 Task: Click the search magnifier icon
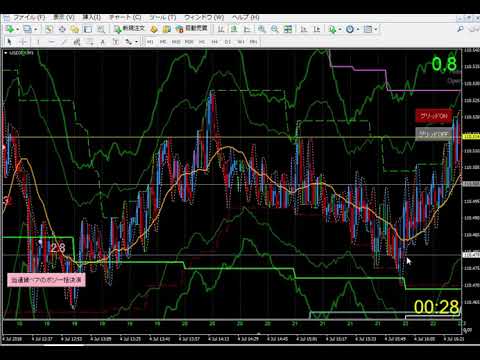460,29
